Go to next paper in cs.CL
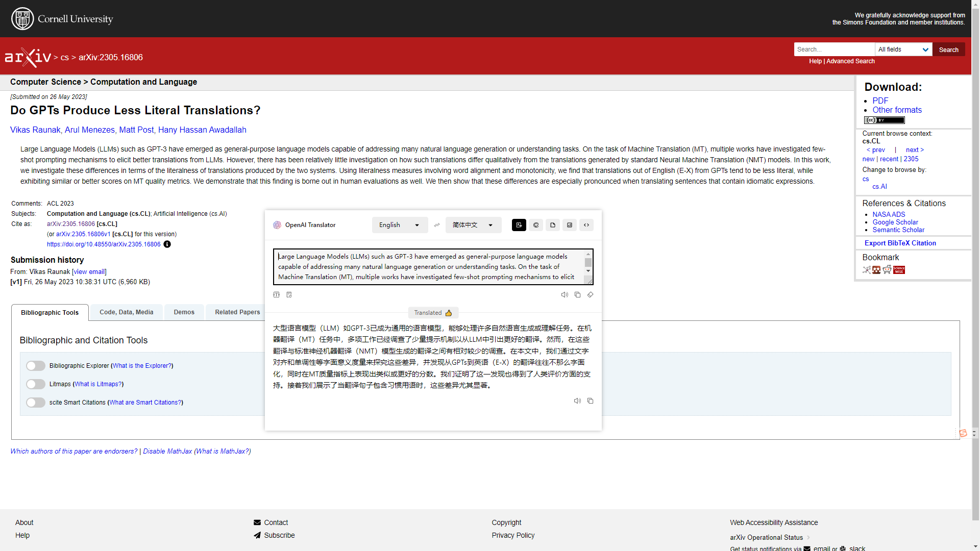 tap(915, 150)
